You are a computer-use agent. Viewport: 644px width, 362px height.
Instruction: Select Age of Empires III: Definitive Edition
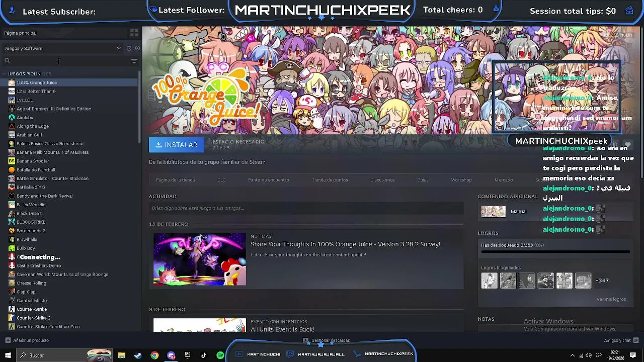pyautogui.click(x=53, y=109)
